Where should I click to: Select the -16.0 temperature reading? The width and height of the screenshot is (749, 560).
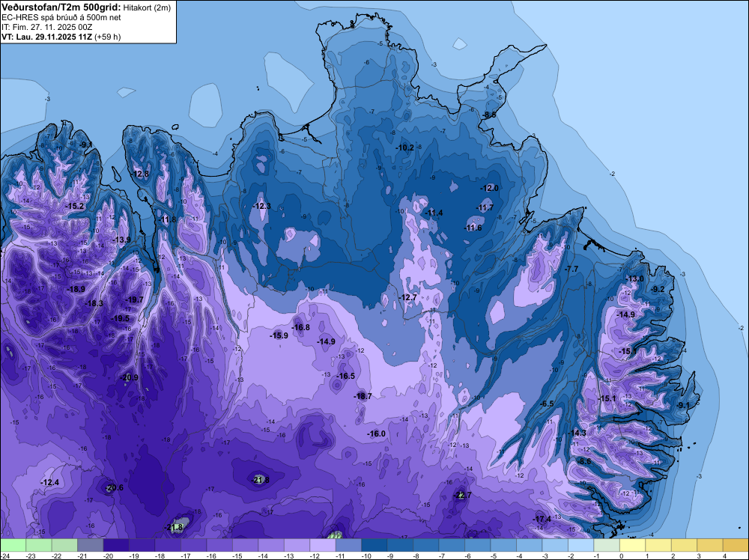pyautogui.click(x=376, y=434)
